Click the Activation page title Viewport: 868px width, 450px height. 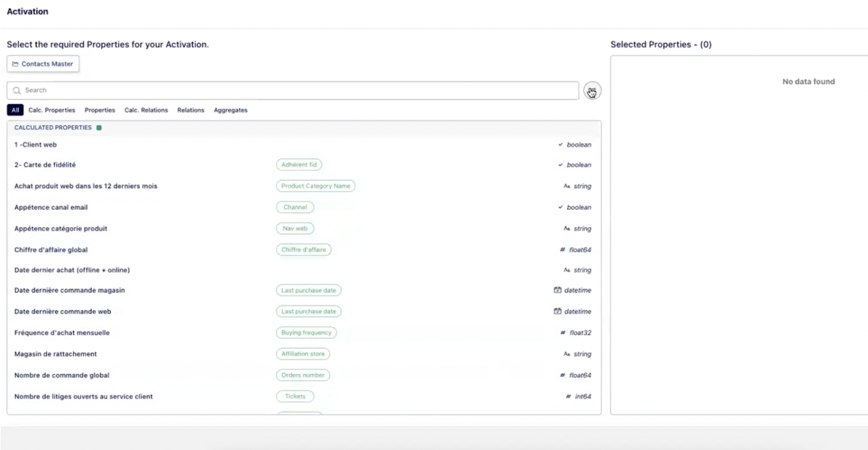[28, 12]
